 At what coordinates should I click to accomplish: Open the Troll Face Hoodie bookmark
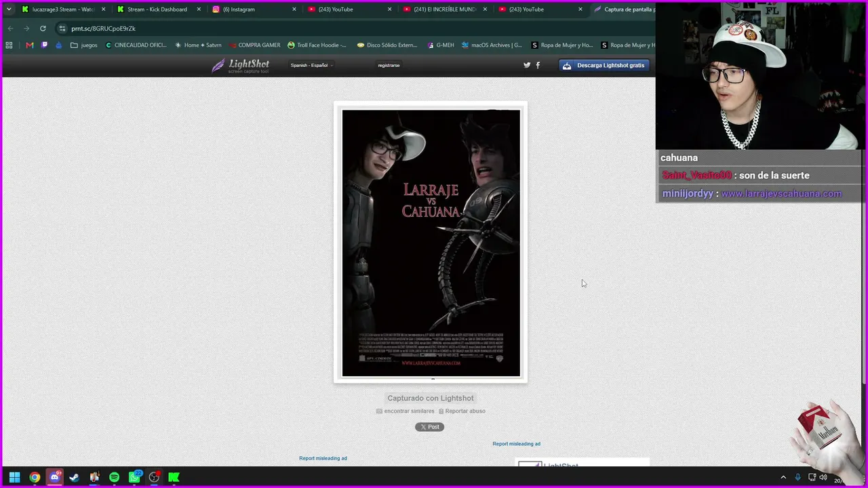317,45
